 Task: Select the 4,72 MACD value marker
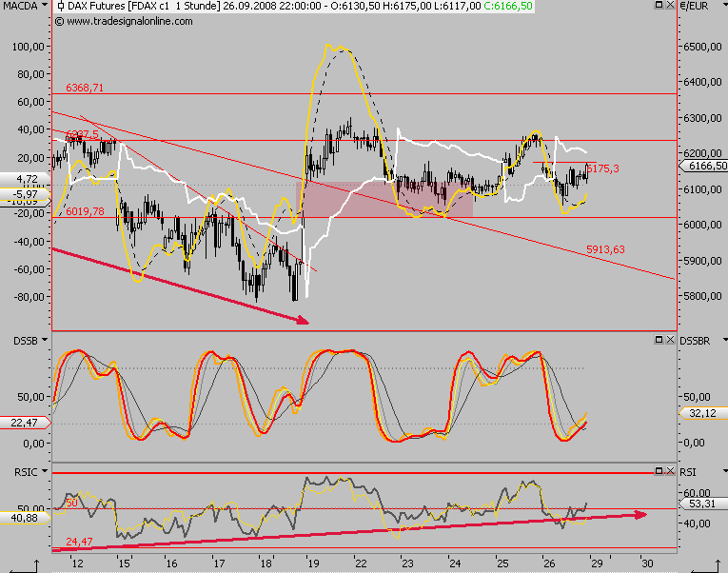pos(26,179)
